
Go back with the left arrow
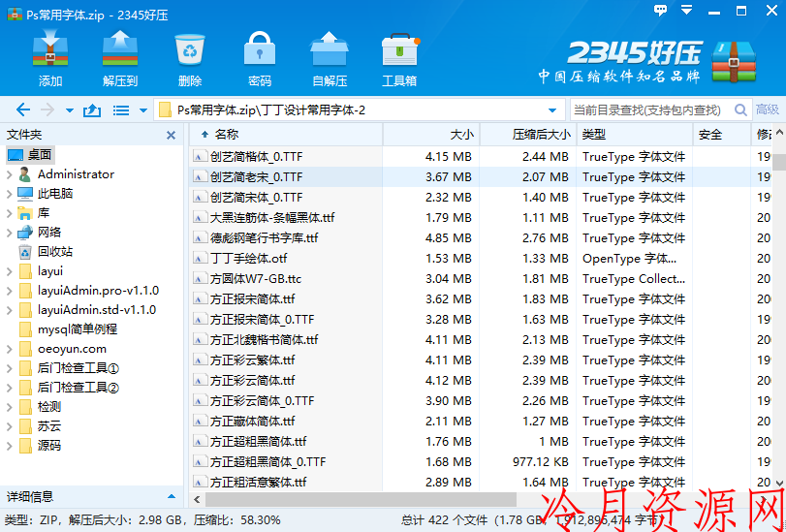click(x=23, y=110)
